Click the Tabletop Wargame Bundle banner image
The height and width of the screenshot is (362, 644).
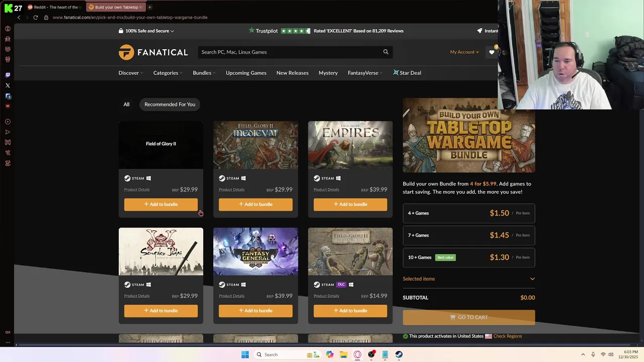tap(469, 135)
